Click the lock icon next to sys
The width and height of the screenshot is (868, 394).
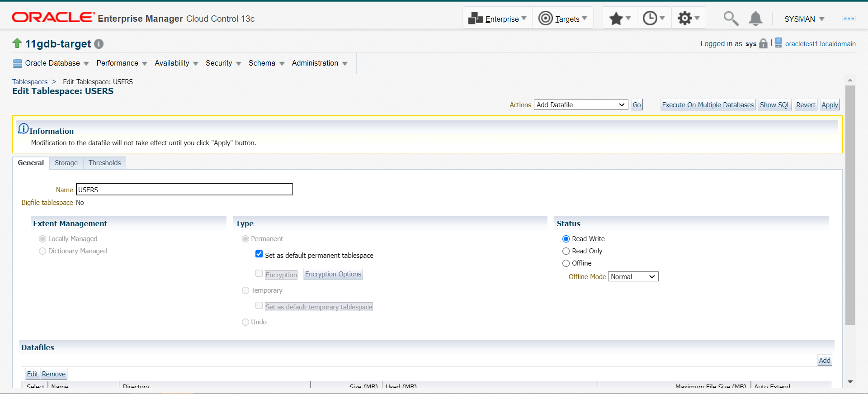764,43
